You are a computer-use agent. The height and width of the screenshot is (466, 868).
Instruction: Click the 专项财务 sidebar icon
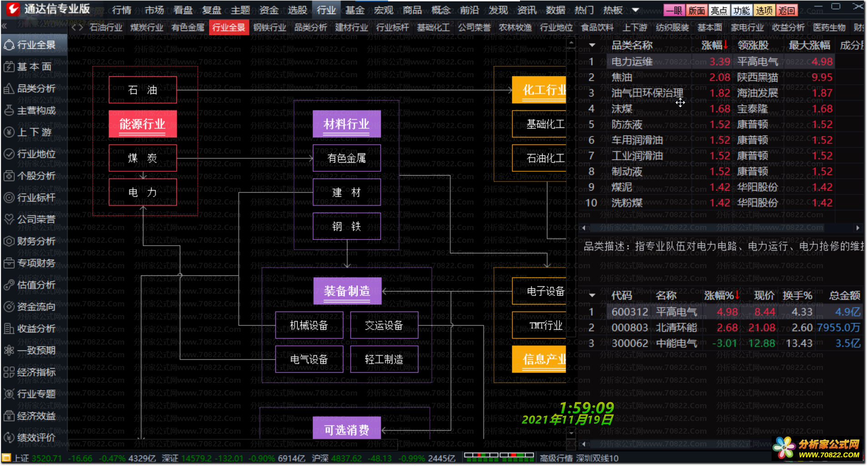[9, 263]
